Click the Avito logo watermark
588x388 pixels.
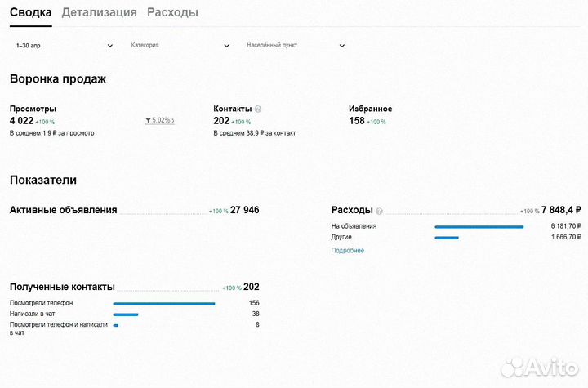click(x=540, y=367)
